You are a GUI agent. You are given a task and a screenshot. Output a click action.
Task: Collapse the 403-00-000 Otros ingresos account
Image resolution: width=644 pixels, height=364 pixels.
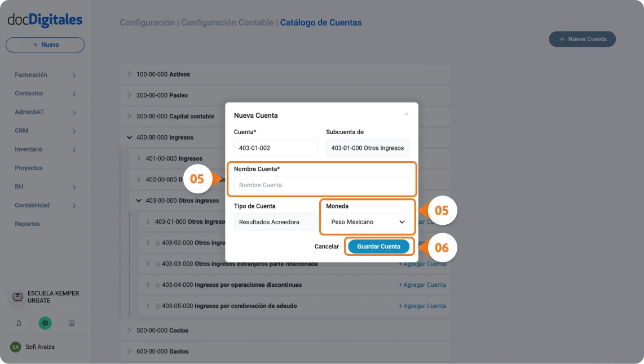(x=138, y=200)
